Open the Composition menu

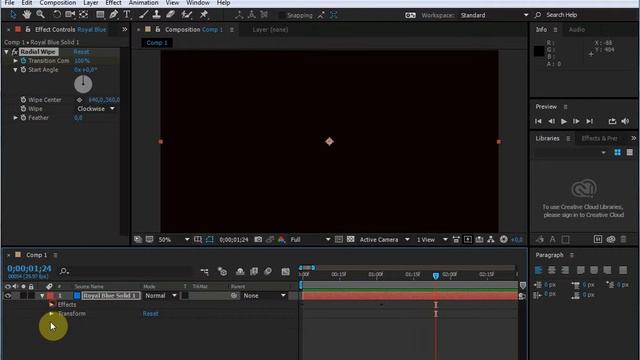(x=58, y=3)
